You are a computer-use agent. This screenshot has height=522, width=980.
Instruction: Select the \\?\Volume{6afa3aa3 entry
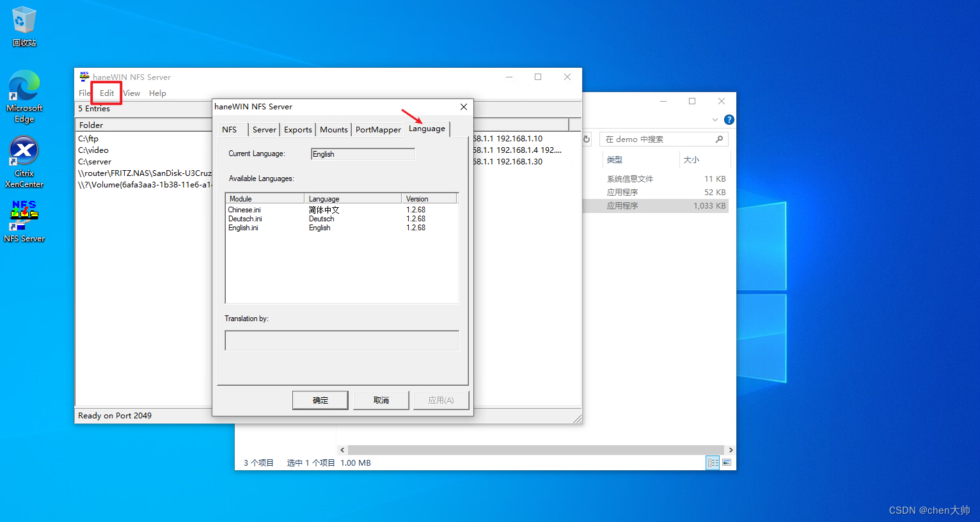pyautogui.click(x=145, y=184)
